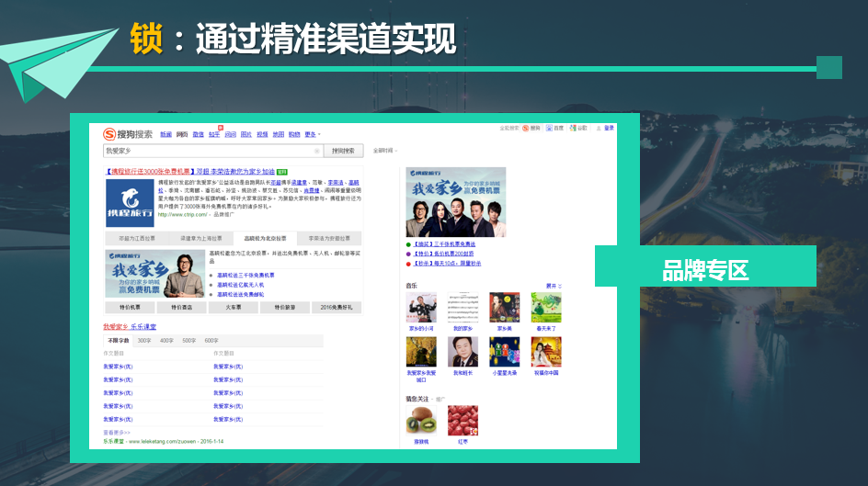
Task: Open the 红枣 red dates thumbnail
Action: (463, 421)
